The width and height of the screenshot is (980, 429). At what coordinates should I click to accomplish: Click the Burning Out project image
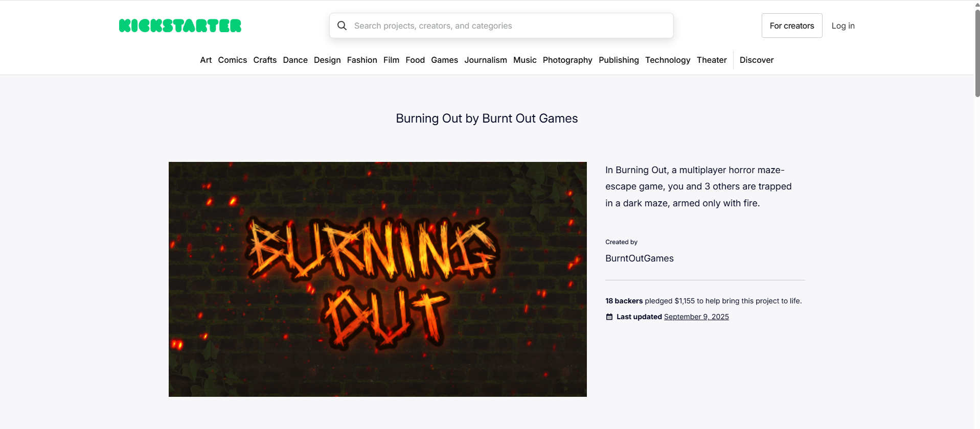[378, 279]
